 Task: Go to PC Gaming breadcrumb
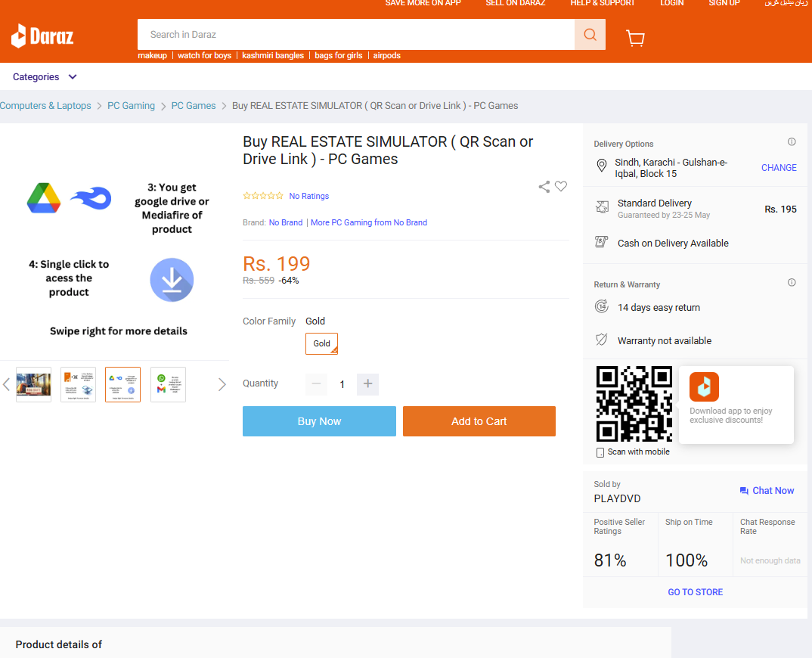[131, 106]
